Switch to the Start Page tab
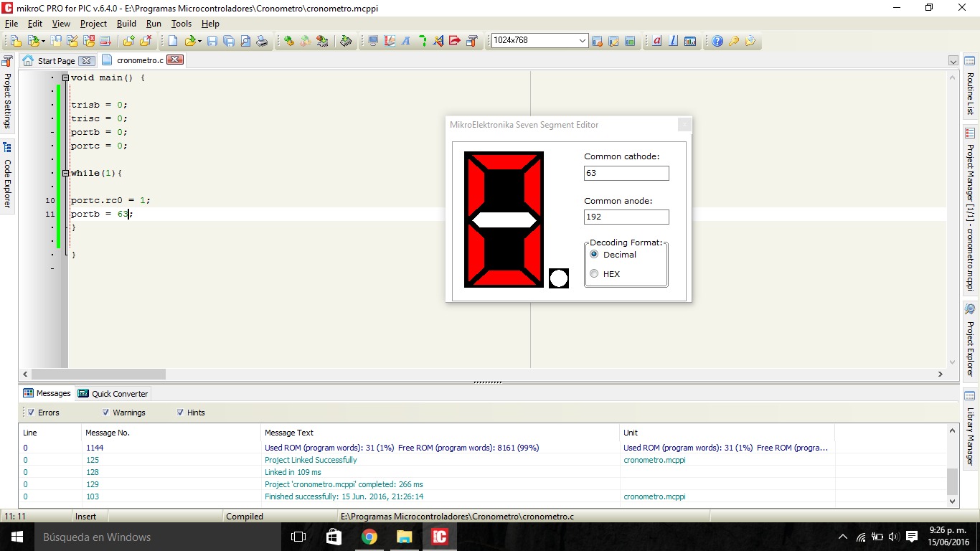The height and width of the screenshot is (551, 980). click(x=57, y=61)
